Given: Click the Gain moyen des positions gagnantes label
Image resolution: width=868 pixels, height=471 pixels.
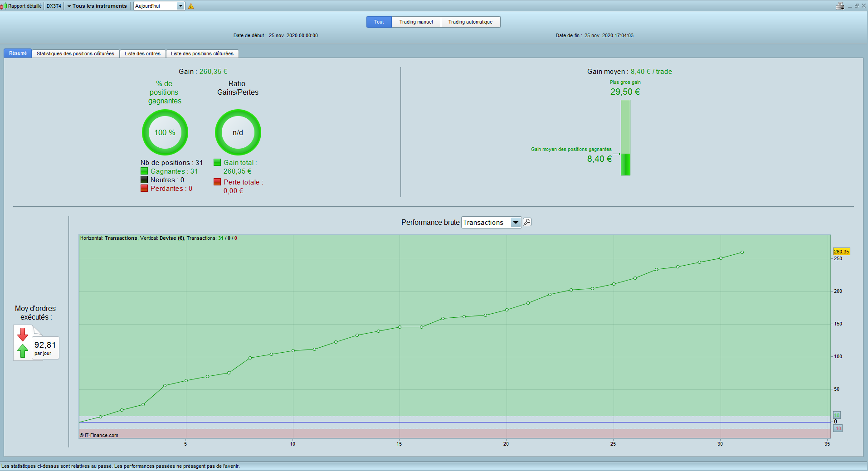Looking at the screenshot, I should pyautogui.click(x=571, y=149).
